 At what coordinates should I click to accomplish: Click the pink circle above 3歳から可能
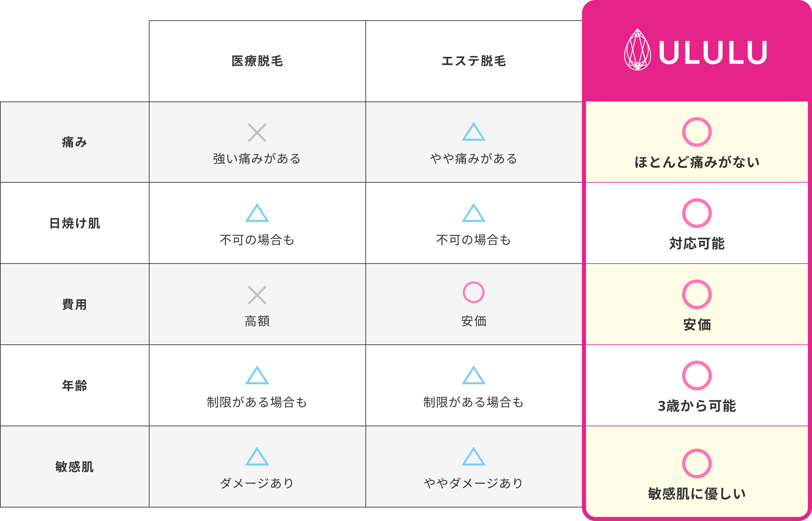pos(697,376)
